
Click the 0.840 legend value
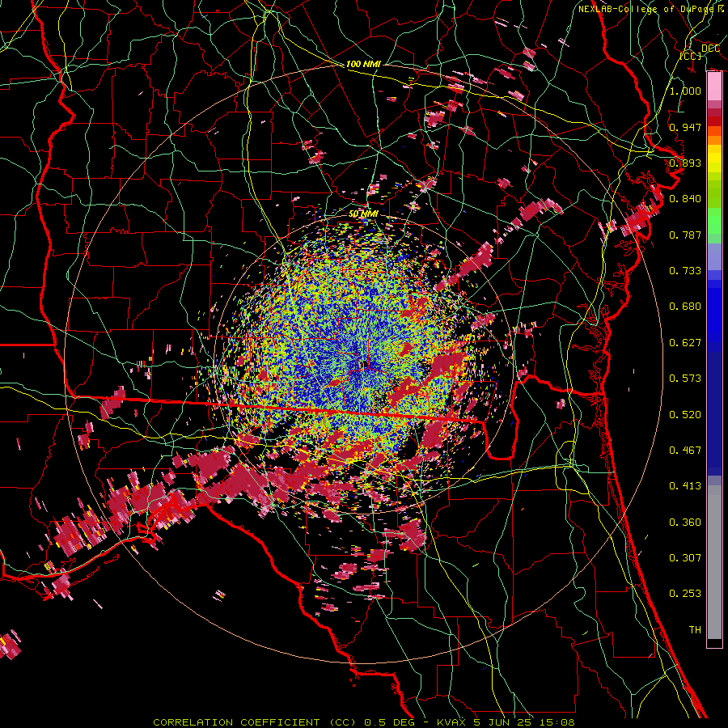coord(685,199)
